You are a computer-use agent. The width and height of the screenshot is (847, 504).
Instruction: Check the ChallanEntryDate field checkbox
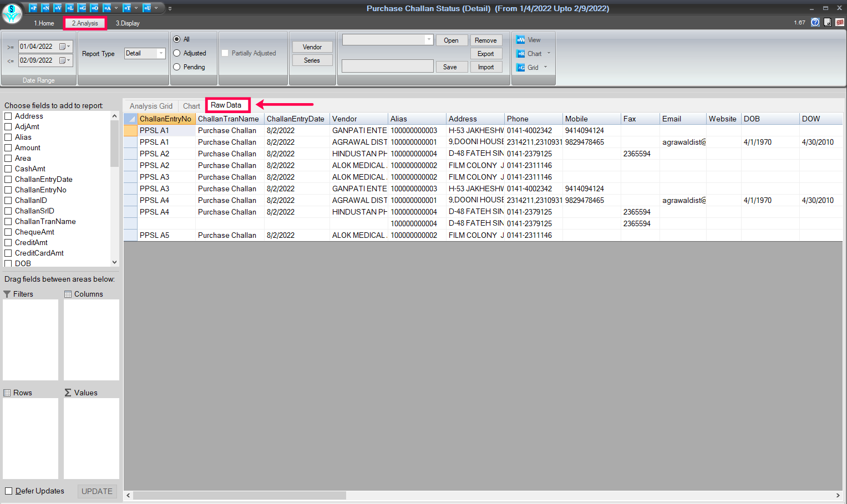pos(8,180)
